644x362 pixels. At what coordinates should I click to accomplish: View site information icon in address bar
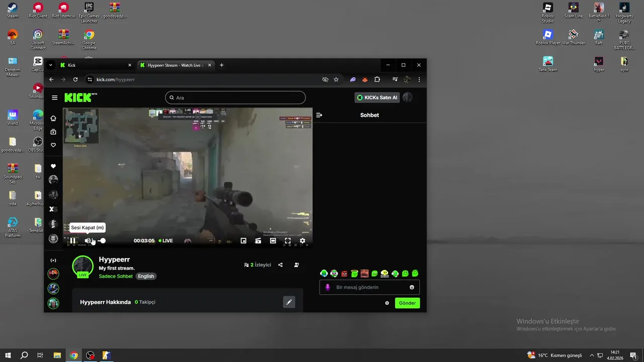pos(90,79)
